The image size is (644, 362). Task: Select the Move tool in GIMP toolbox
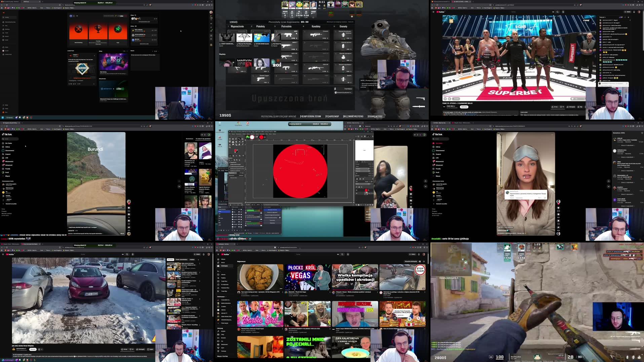coord(230,139)
